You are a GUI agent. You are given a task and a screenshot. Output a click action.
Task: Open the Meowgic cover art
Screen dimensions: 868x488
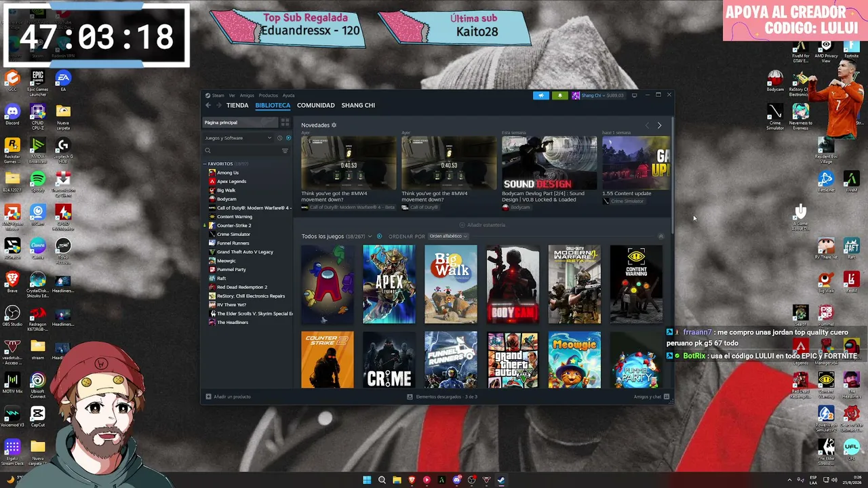574,360
